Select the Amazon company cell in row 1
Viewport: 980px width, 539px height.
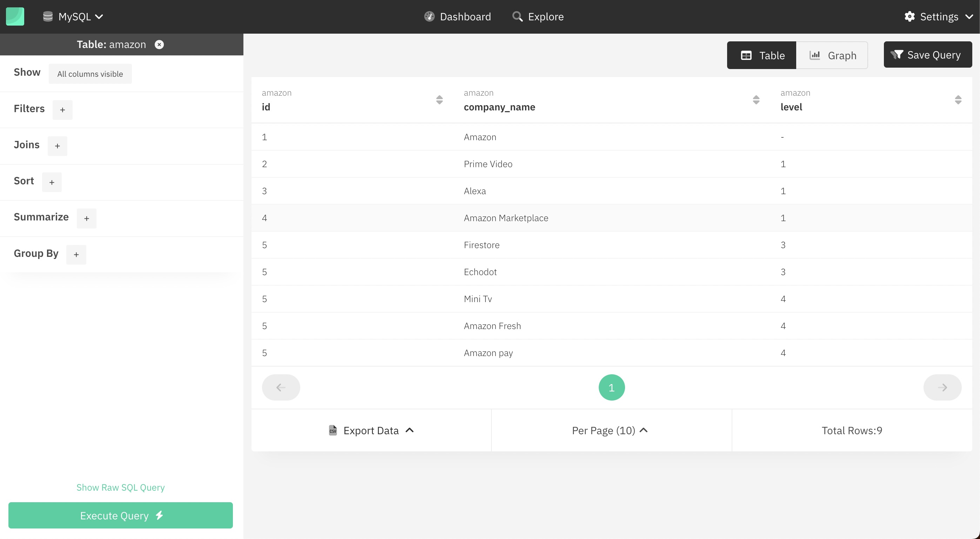[x=480, y=137]
